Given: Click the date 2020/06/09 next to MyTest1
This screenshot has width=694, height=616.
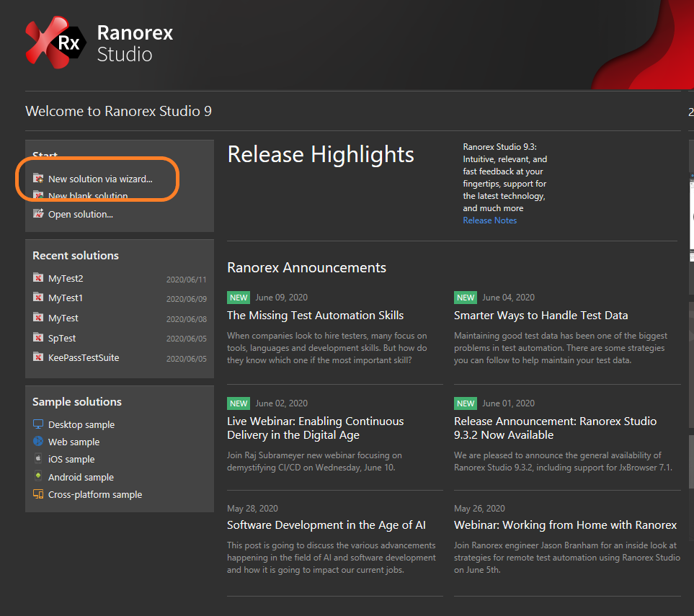Looking at the screenshot, I should (187, 299).
